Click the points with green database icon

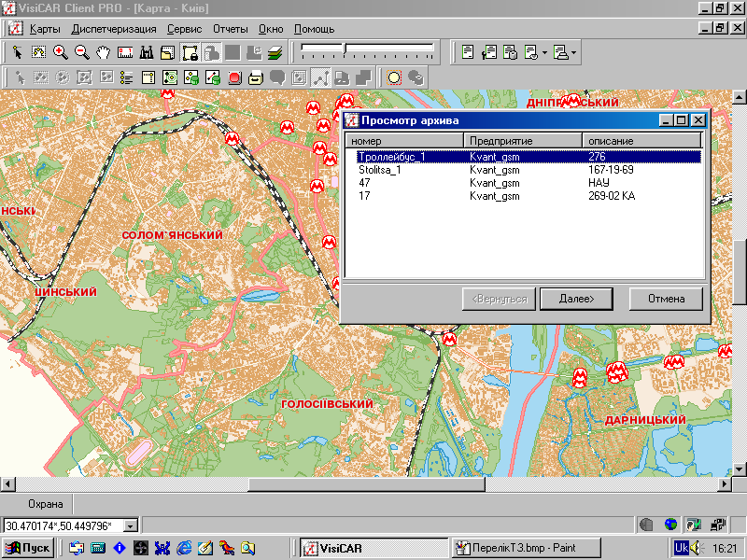coord(191,77)
